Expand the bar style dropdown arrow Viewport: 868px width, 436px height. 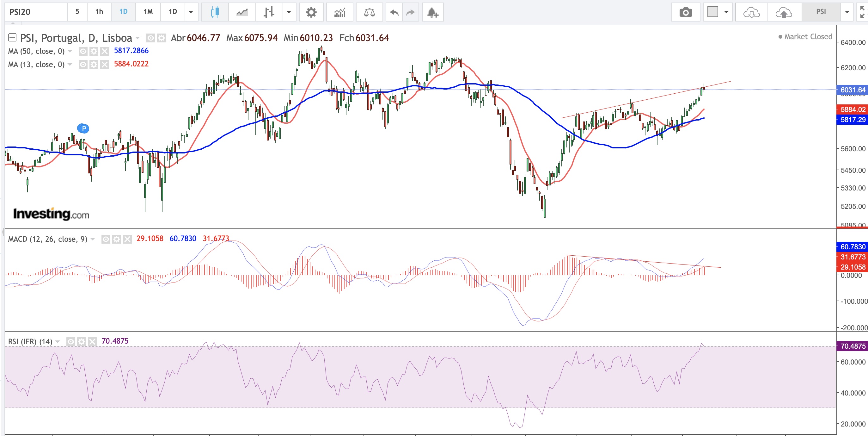289,12
